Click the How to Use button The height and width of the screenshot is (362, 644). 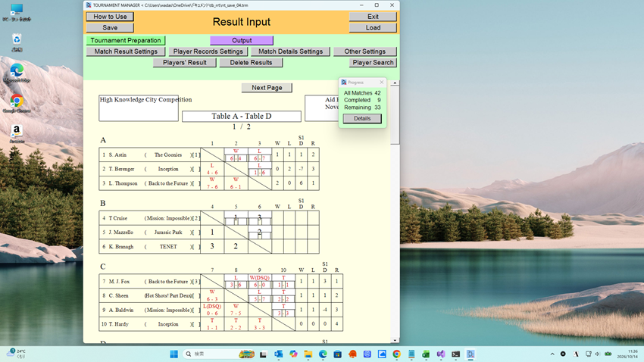[x=110, y=17]
